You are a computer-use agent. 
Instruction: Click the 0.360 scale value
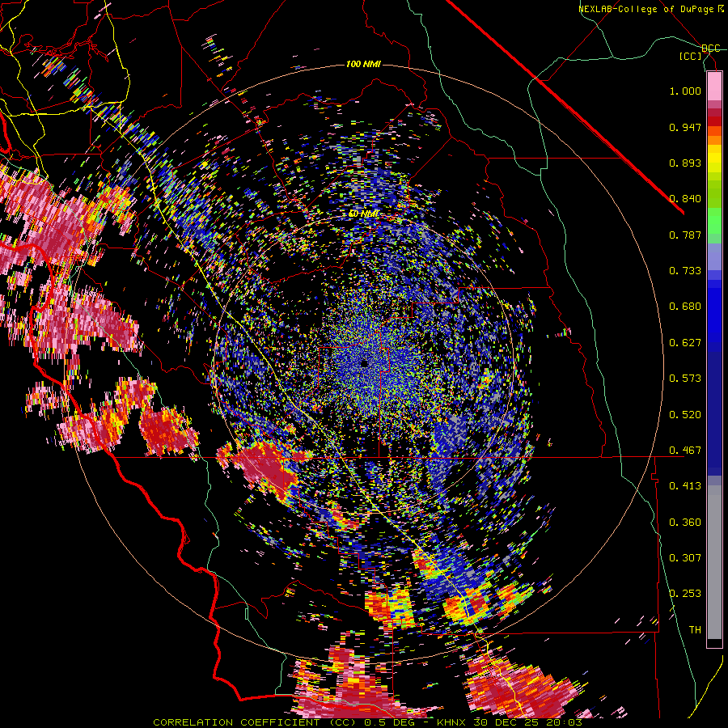[x=685, y=523]
